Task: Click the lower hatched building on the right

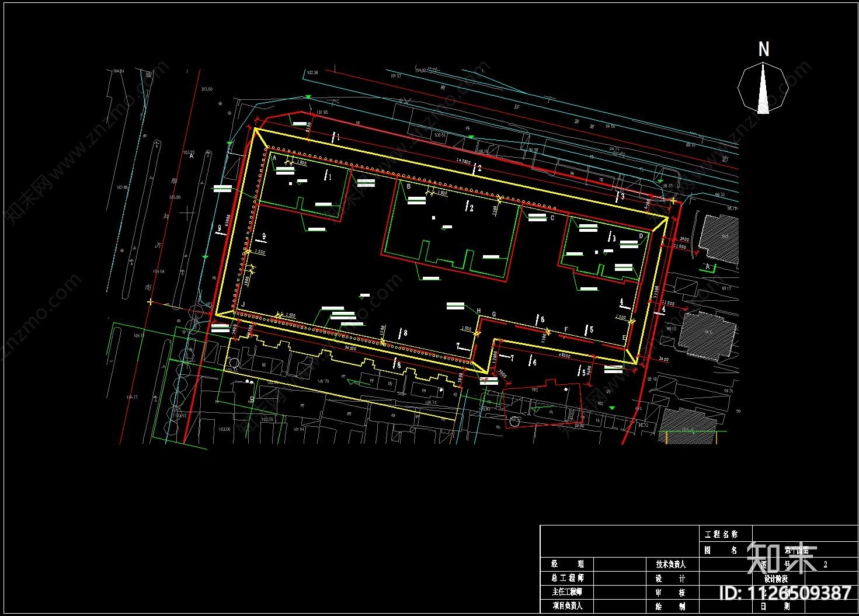Action: [x=708, y=335]
